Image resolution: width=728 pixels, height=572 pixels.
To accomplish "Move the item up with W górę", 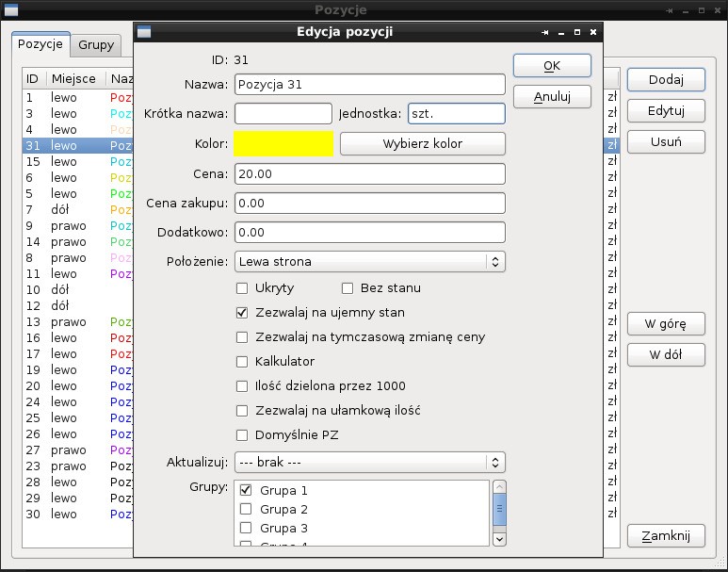I will click(666, 323).
